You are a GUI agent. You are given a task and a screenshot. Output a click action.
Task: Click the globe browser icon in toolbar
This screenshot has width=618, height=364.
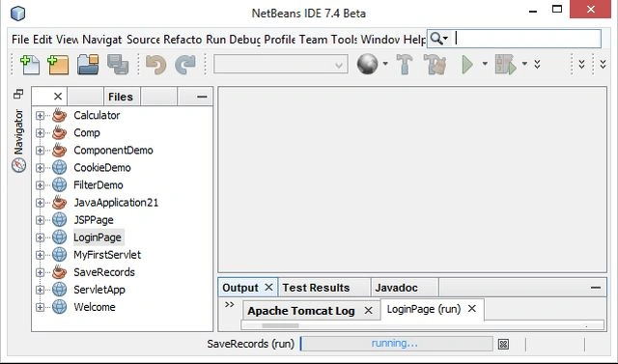pyautogui.click(x=367, y=64)
